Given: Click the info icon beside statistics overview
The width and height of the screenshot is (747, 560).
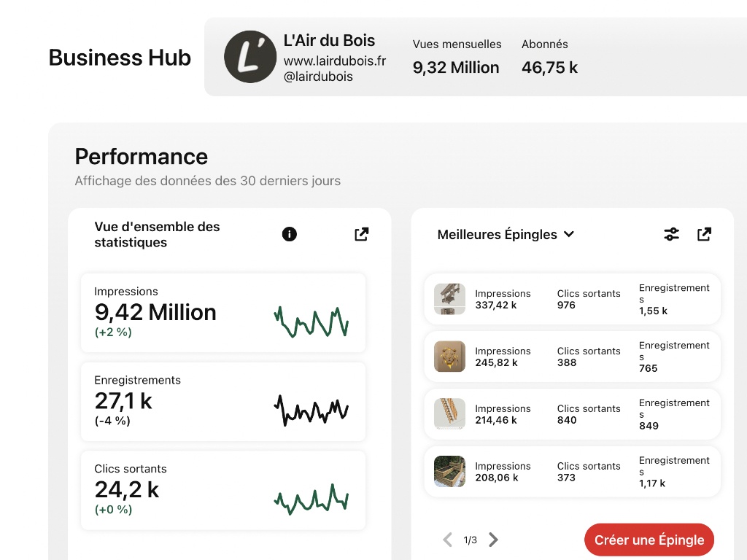Looking at the screenshot, I should click(289, 234).
